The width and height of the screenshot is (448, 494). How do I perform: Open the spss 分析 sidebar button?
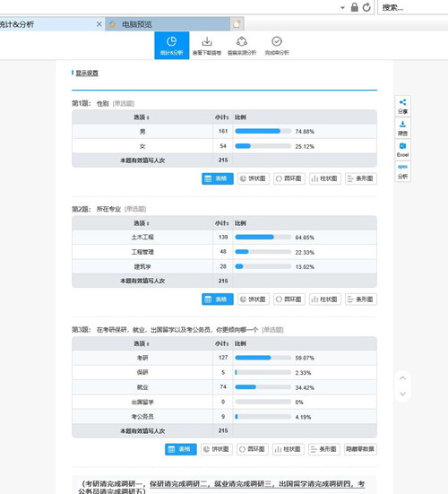point(402,171)
